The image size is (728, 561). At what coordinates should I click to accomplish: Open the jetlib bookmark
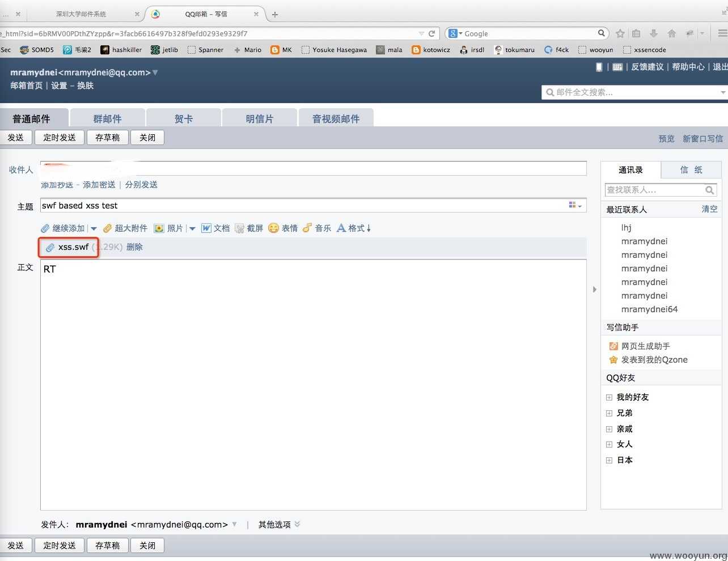[164, 50]
